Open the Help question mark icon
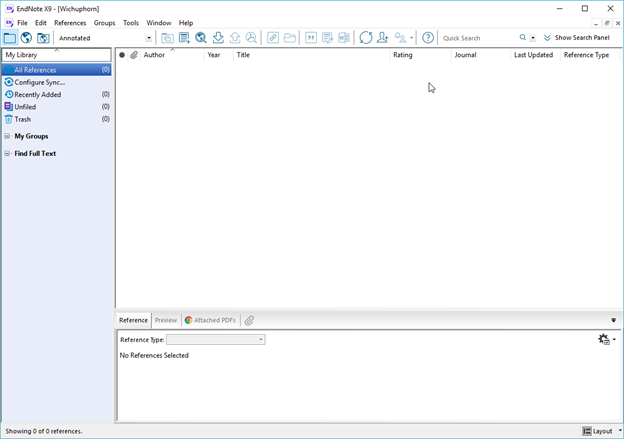This screenshot has width=624, height=439. [x=428, y=38]
